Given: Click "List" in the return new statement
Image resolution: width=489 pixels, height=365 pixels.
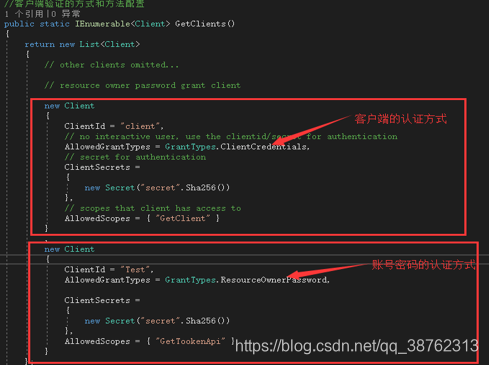Looking at the screenshot, I should coord(89,44).
